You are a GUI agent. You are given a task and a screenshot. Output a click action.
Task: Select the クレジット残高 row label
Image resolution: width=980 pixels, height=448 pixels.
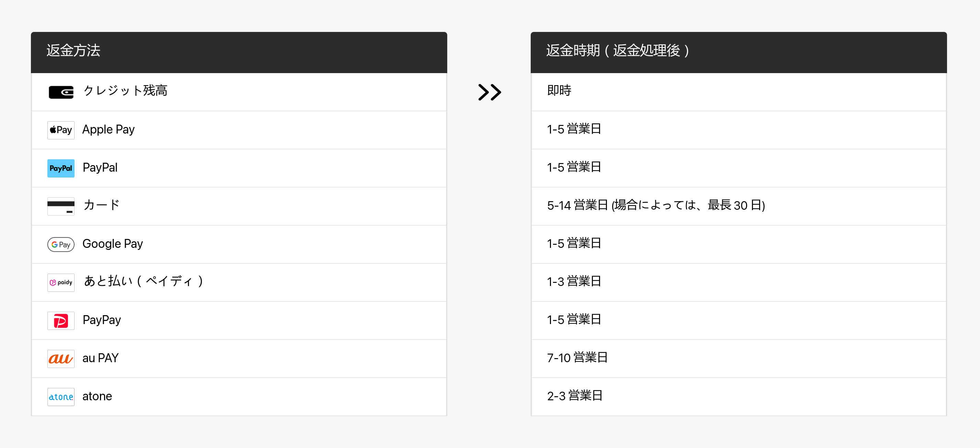(x=125, y=91)
